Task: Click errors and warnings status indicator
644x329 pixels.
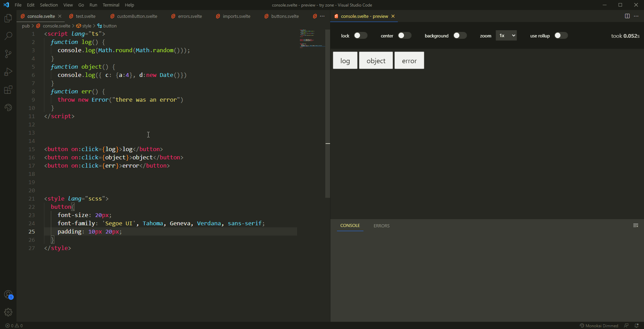Action: 14,326
